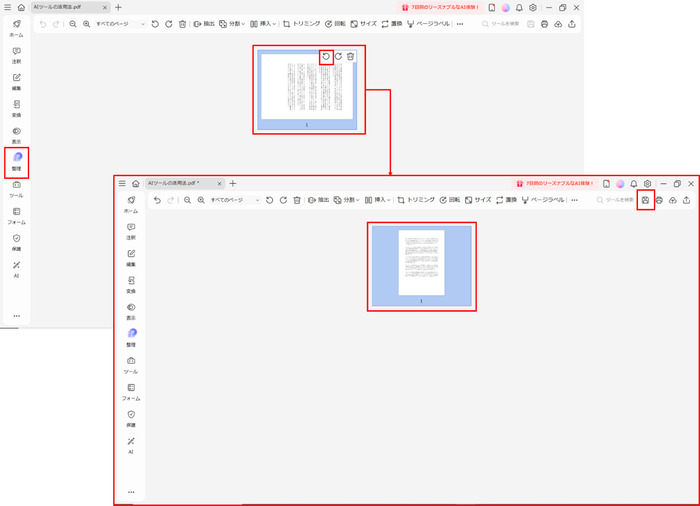Click the trash icon in the bottom window toolbar
This screenshot has height=506, width=700.
pos(297,200)
